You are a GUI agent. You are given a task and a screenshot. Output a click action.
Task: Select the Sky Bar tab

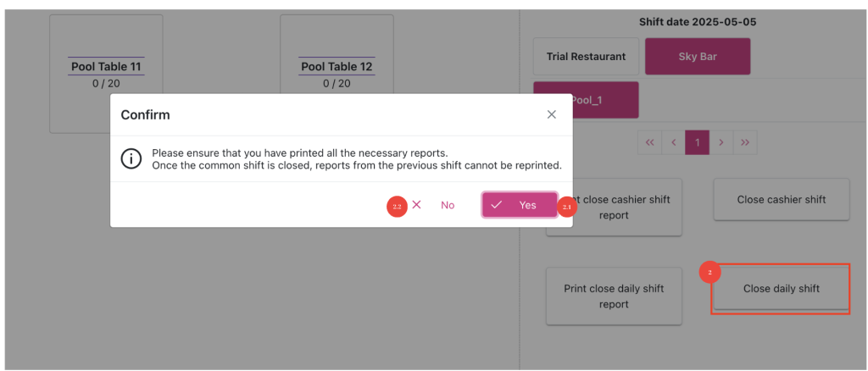tap(698, 57)
